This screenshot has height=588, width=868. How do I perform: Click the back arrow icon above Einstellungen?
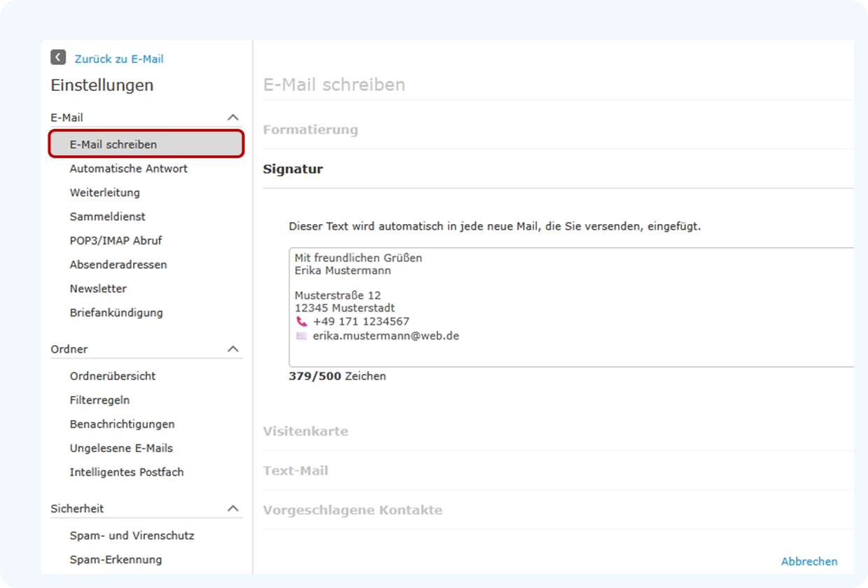pos(57,57)
